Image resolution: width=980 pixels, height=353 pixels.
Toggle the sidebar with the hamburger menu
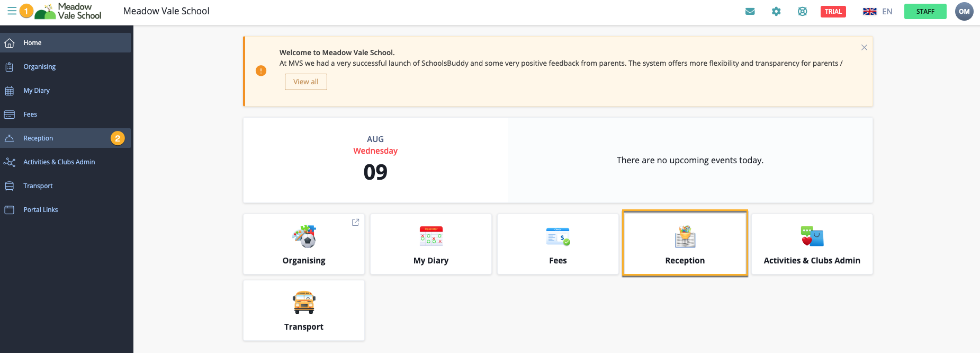click(11, 11)
